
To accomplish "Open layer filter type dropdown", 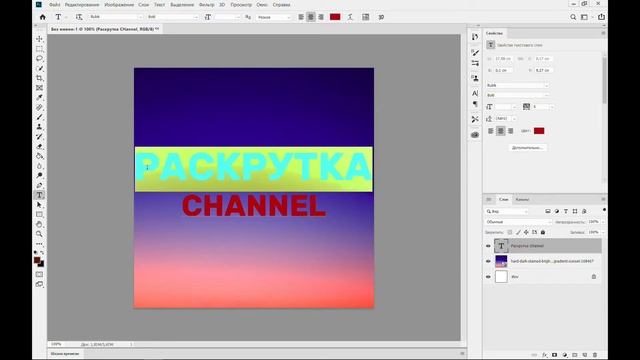I will point(507,211).
